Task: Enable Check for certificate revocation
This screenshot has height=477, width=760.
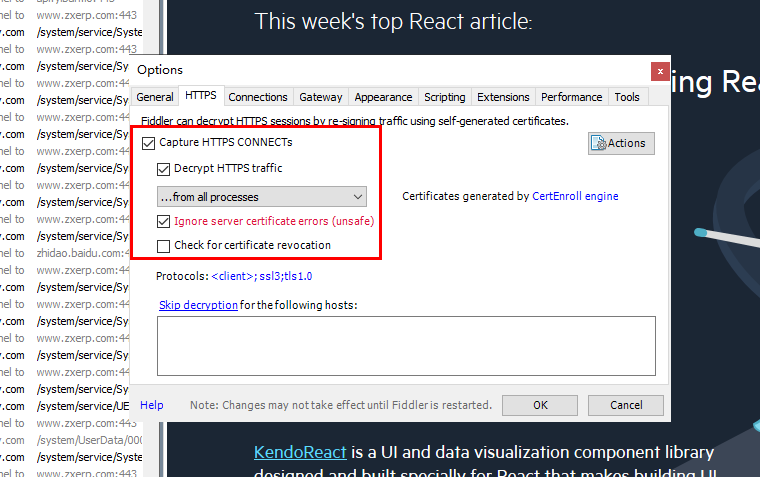Action: click(x=164, y=246)
